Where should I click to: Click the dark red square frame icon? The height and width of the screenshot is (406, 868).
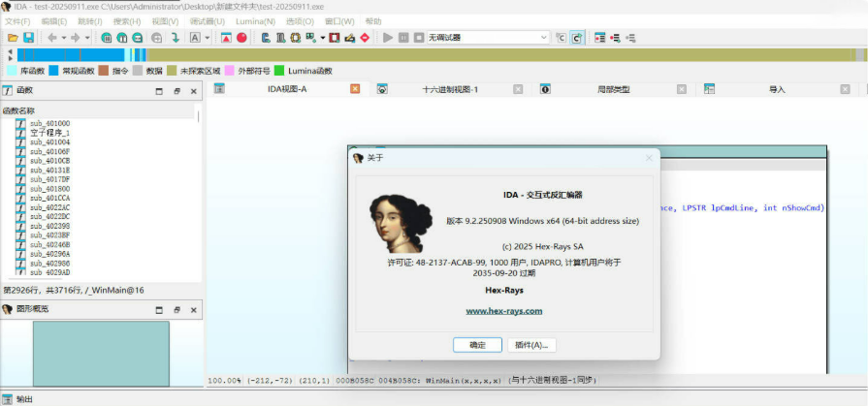(335, 38)
